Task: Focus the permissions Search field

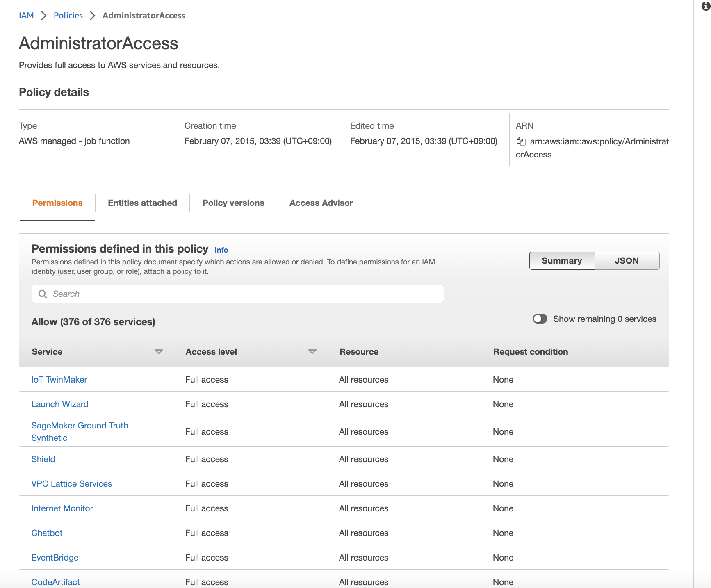Action: (238, 294)
